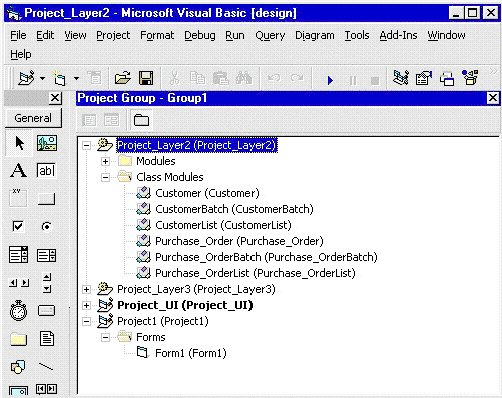The image size is (502, 398).
Task: Select the TextBox control tool
Action: pos(46,170)
